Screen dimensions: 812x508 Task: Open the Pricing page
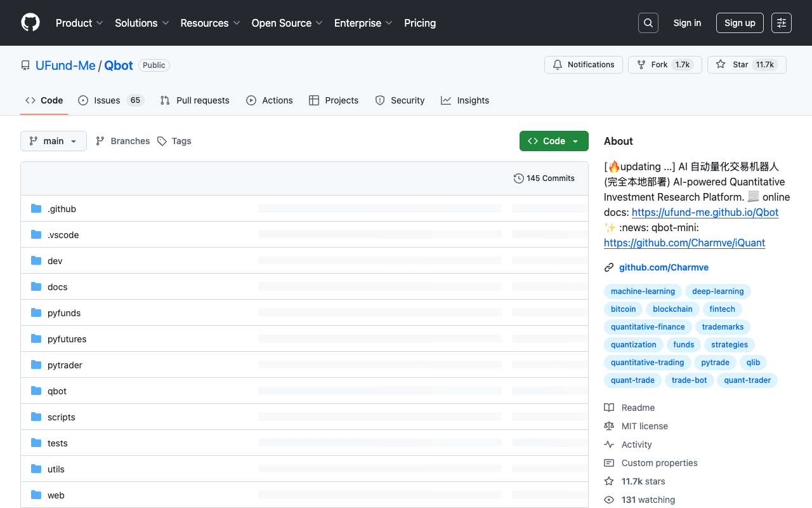pos(420,23)
